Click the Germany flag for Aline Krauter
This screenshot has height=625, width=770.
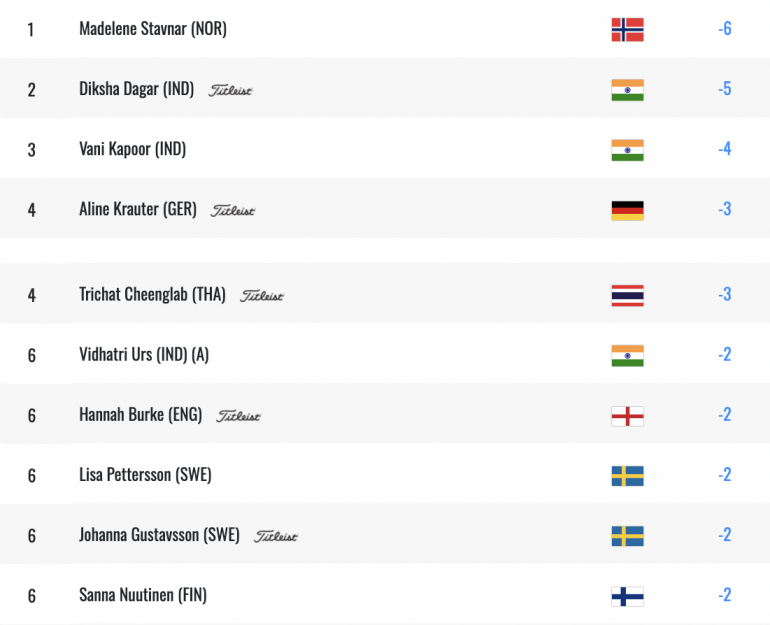[627, 211]
